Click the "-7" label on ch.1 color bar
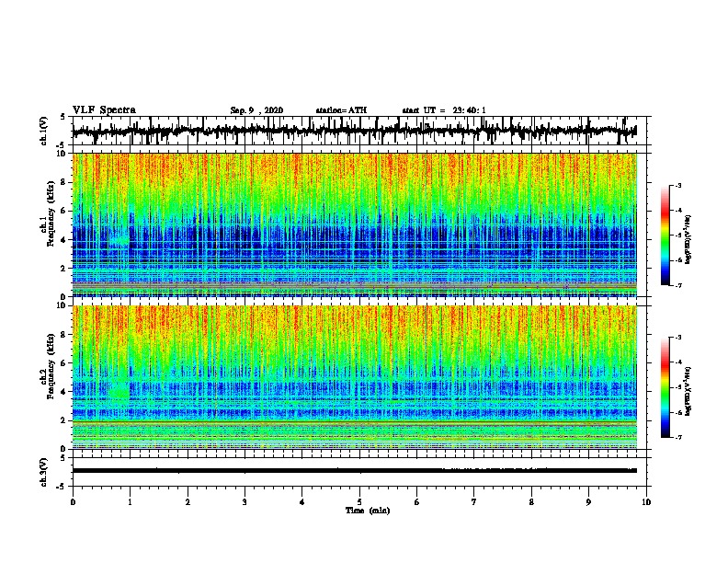The height and width of the screenshot is (563, 728). 678,285
